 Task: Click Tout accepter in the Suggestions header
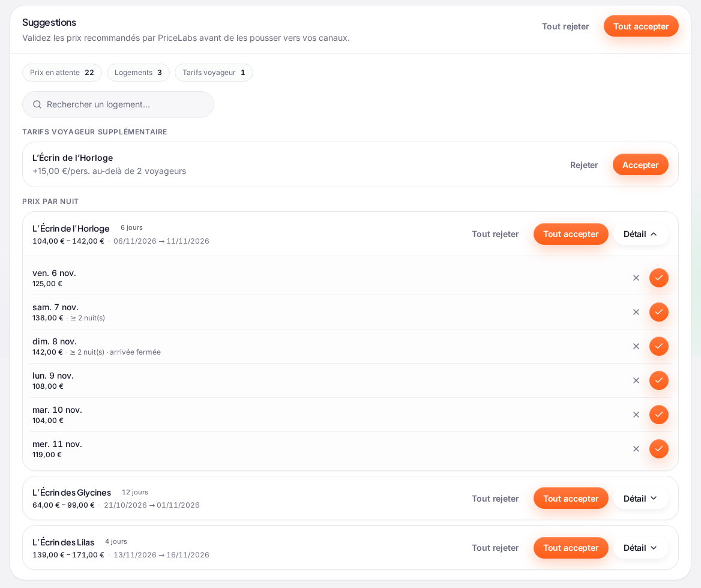click(x=641, y=26)
